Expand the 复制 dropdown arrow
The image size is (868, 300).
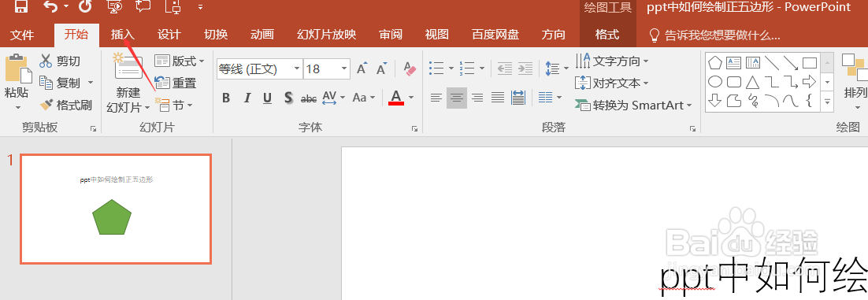[91, 83]
